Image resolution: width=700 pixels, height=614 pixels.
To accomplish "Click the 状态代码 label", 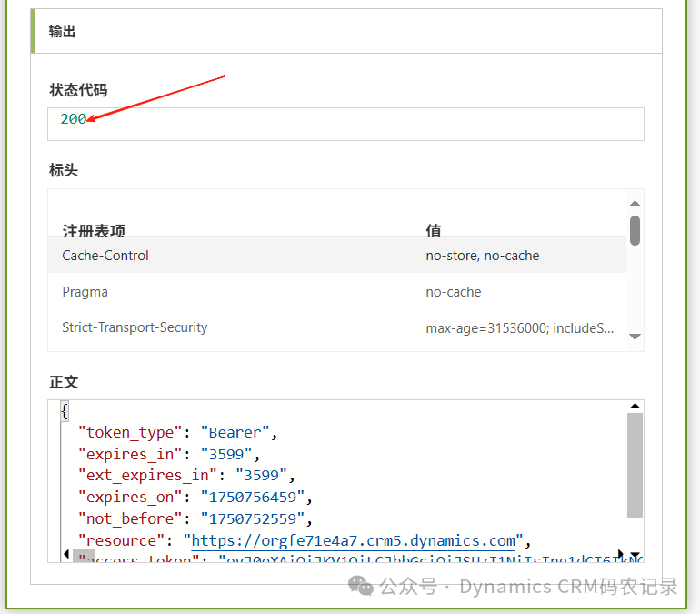I will tap(78, 90).
